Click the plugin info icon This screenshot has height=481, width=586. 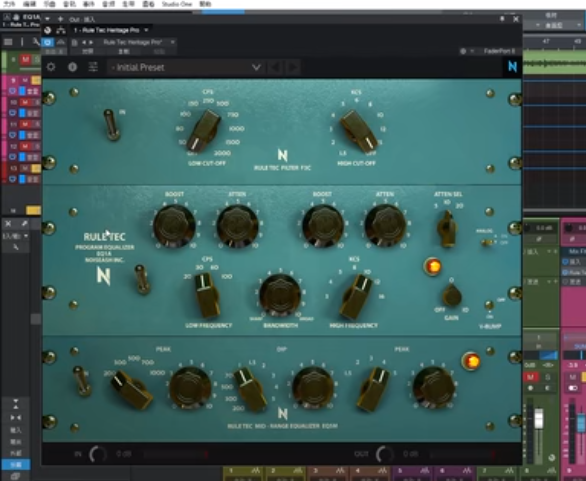tap(72, 67)
